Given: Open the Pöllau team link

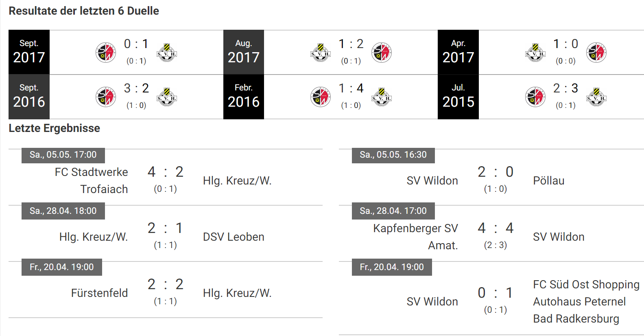Looking at the screenshot, I should tap(549, 180).
